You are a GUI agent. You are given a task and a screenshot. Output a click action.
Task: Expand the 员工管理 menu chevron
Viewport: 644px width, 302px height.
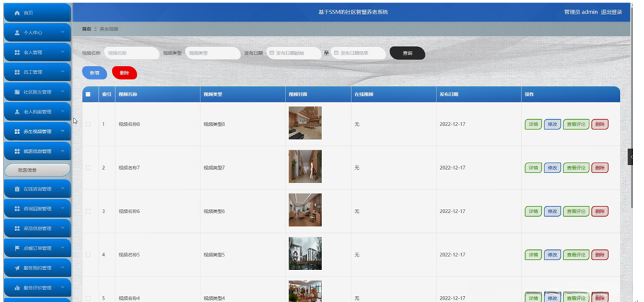62,72
